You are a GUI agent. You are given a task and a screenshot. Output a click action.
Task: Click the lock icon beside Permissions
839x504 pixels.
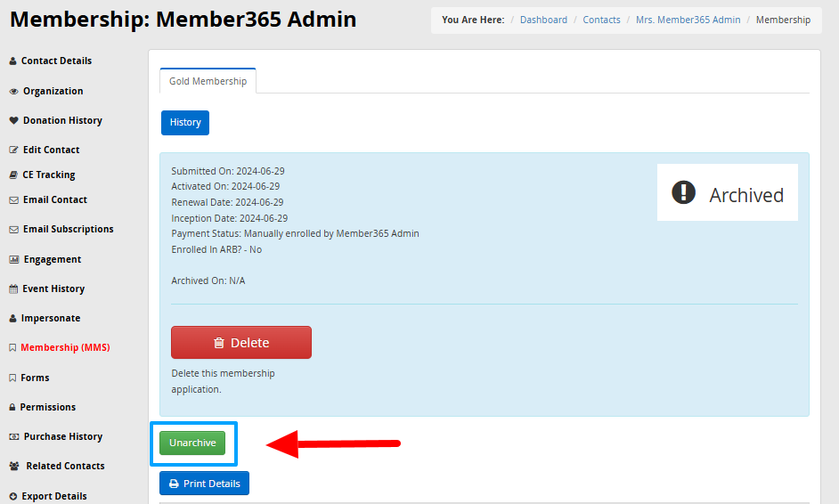(12, 408)
